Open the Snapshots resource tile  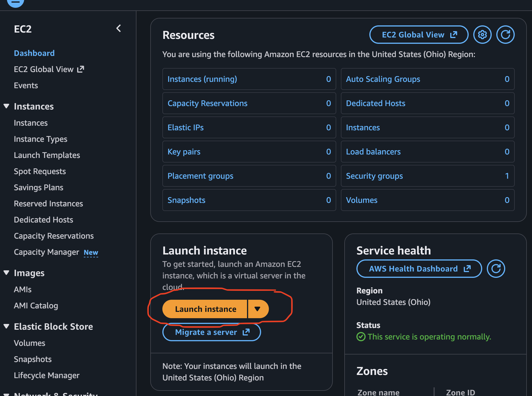tap(249, 200)
